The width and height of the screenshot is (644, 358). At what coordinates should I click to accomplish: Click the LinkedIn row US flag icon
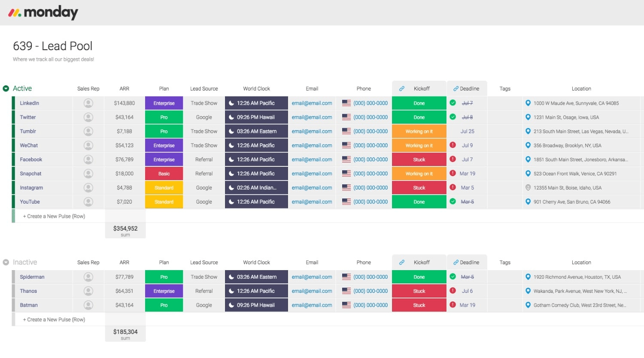point(346,103)
